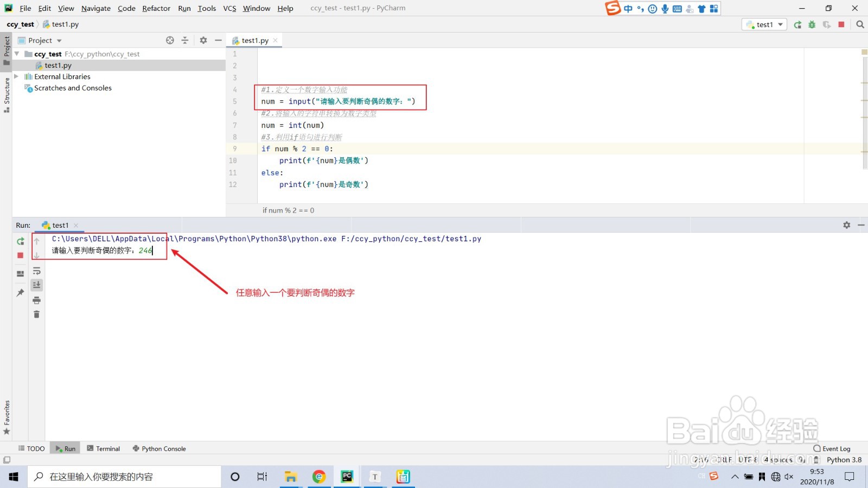Collapse the ccy_test project folder
Screen dimensions: 868x488
tap(17, 54)
